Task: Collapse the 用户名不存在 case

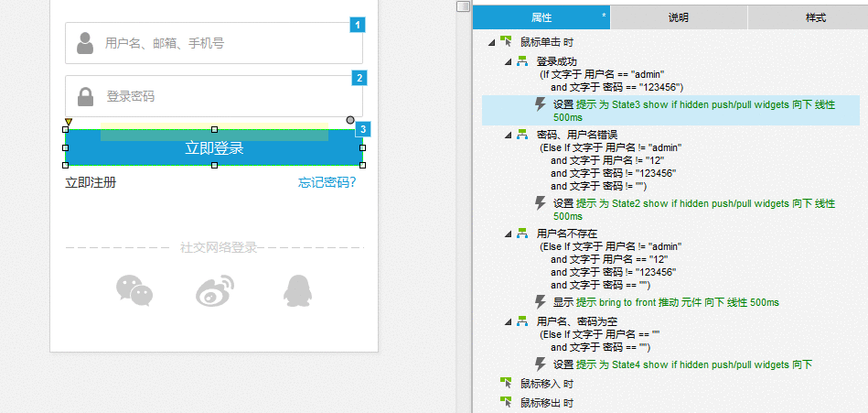Action: pyautogui.click(x=508, y=234)
